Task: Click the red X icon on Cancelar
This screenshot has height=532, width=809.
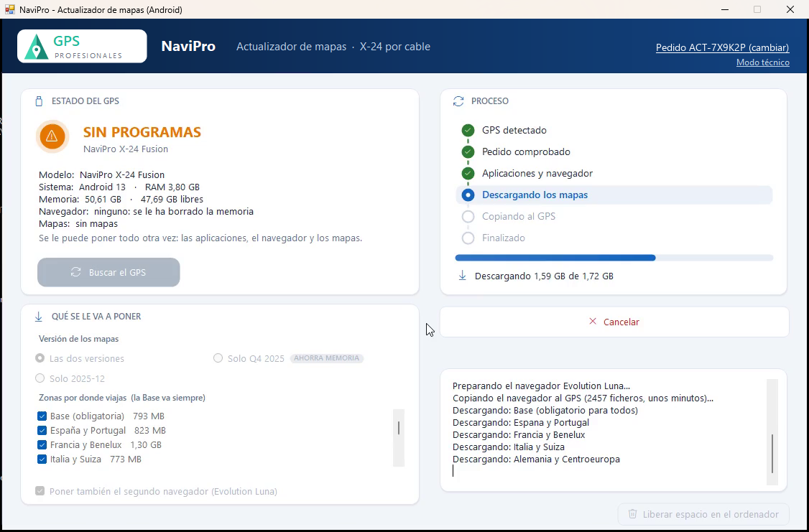Action: tap(593, 322)
